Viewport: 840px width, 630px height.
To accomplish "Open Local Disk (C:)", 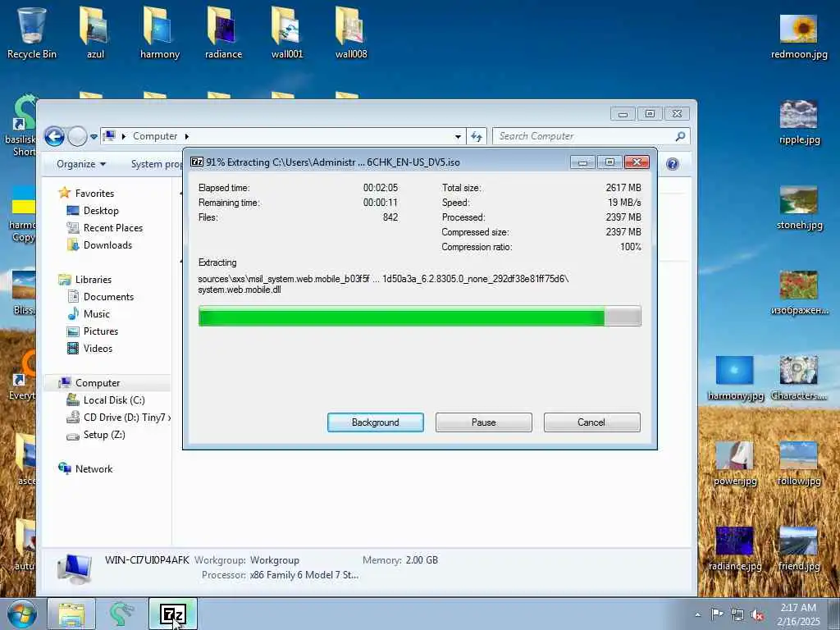I will click(113, 399).
